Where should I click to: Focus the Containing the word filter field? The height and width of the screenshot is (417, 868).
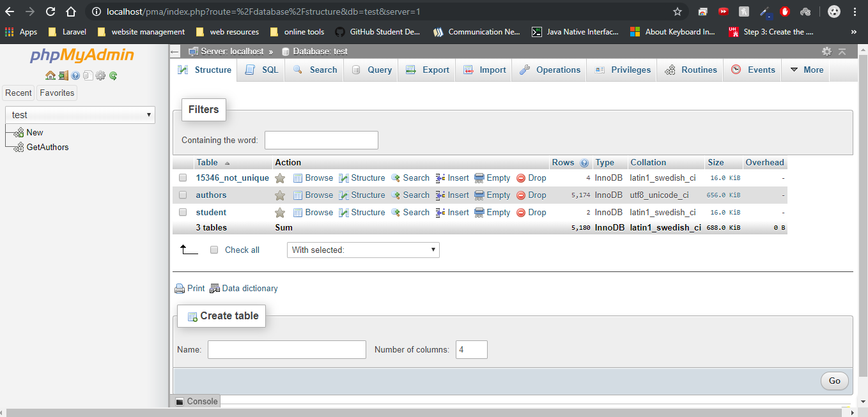(x=322, y=140)
